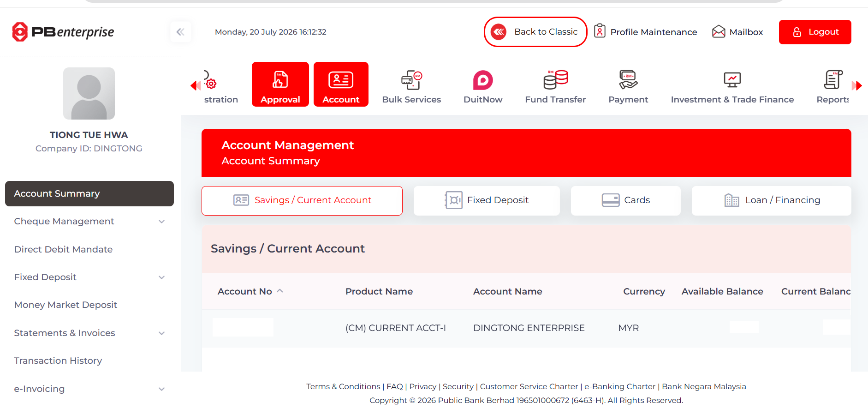Select Account Summary in sidebar
The image size is (868, 409).
[x=89, y=193]
